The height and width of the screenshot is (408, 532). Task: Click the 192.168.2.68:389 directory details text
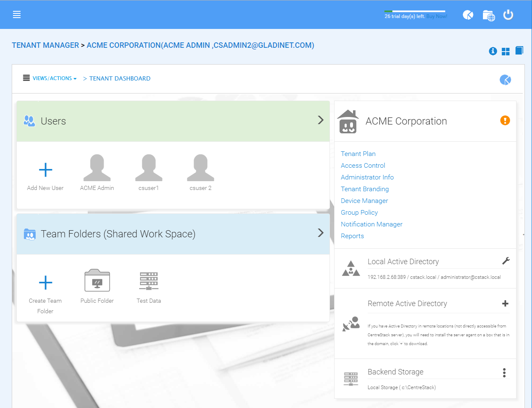pos(434,277)
